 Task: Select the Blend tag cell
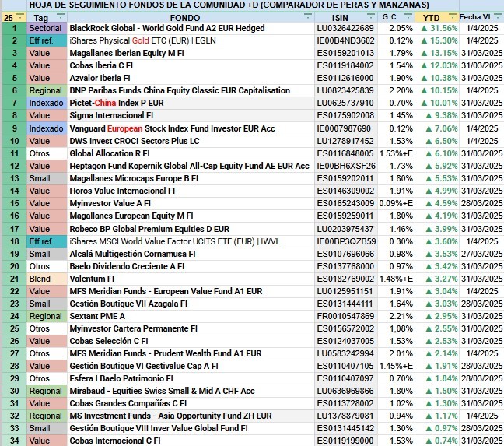(x=47, y=279)
